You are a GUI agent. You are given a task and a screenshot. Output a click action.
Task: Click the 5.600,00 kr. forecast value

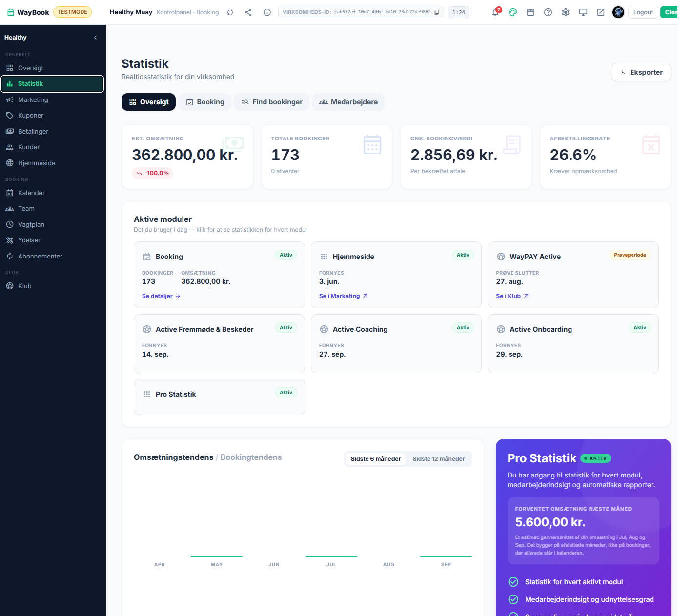(550, 522)
